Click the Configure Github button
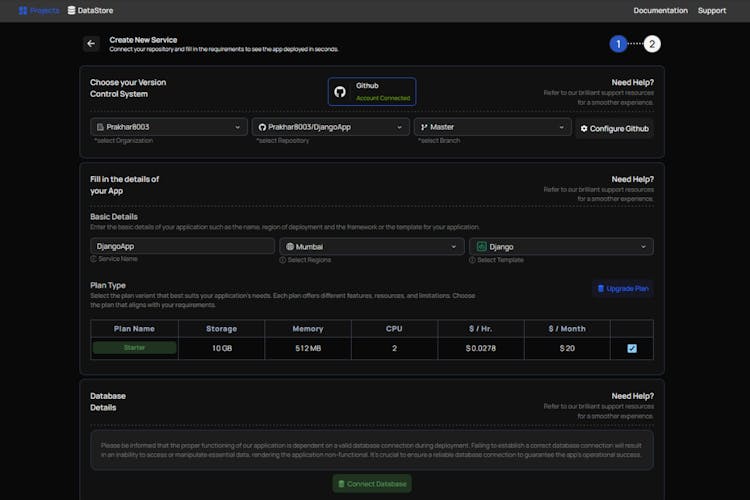The image size is (750, 500). [x=614, y=128]
